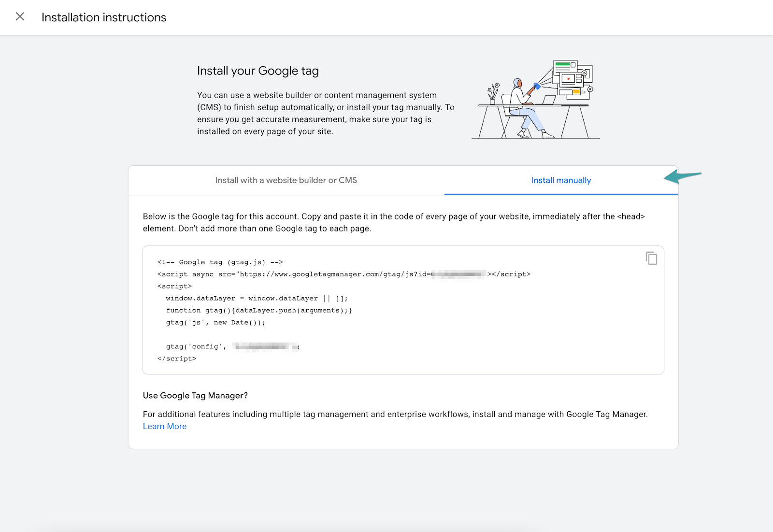Screen dimensions: 773x532
Task: Click the window.dataLayer code line
Action: click(256, 298)
